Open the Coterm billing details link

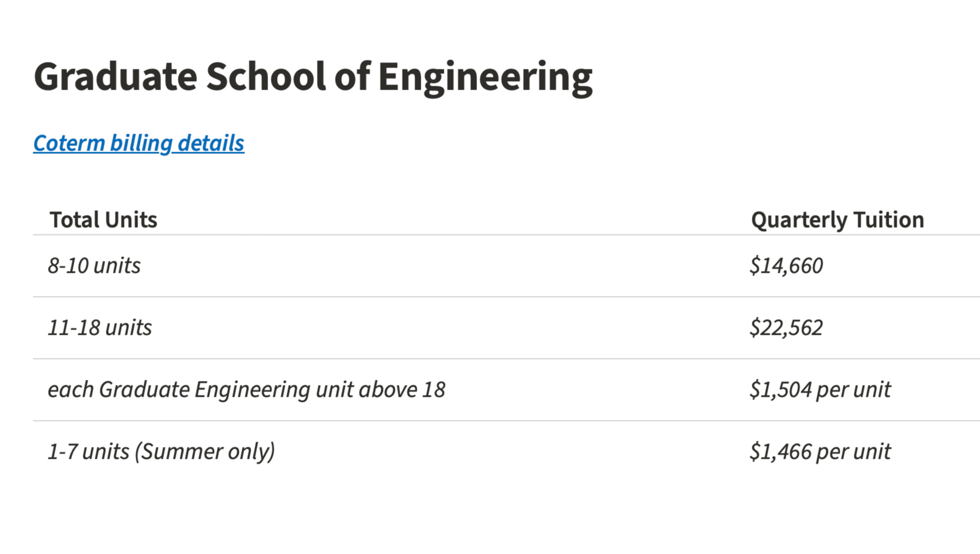pos(139,143)
